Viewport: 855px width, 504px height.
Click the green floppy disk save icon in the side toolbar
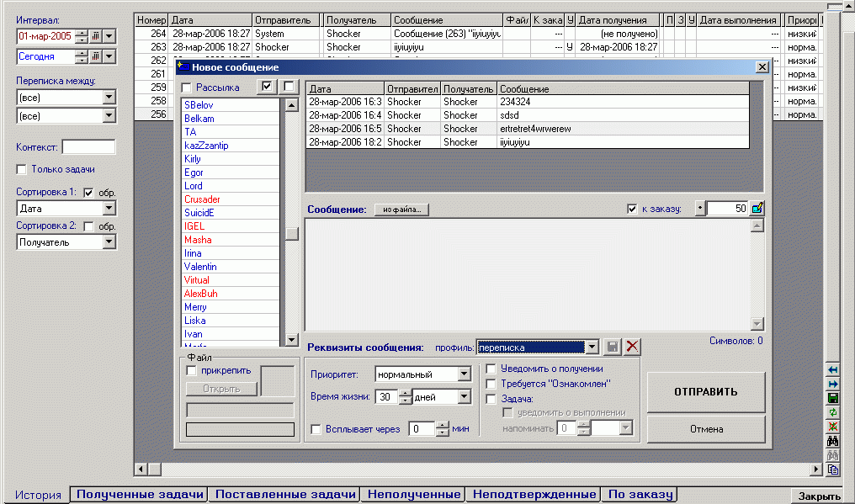point(832,398)
